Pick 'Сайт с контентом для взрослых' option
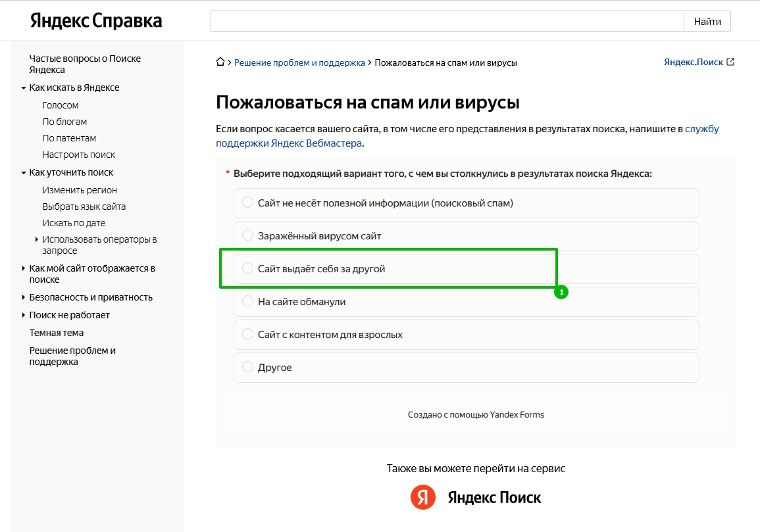The height and width of the screenshot is (532, 760). pos(248,334)
